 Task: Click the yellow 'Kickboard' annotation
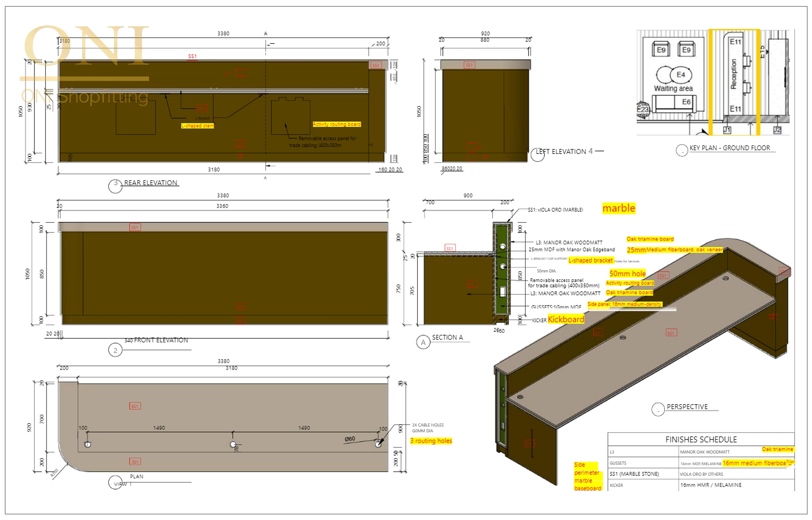(566, 319)
